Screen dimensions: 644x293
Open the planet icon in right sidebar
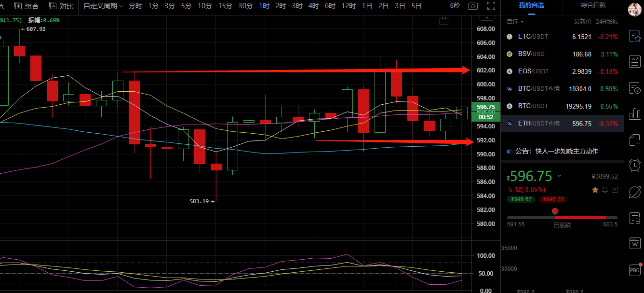tap(634, 192)
